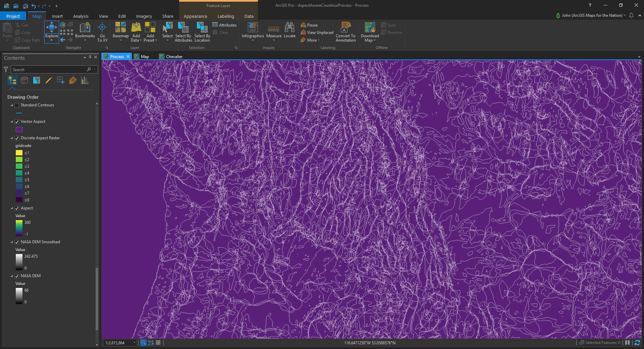
Task: Open the Basemap gallery
Action: [120, 32]
